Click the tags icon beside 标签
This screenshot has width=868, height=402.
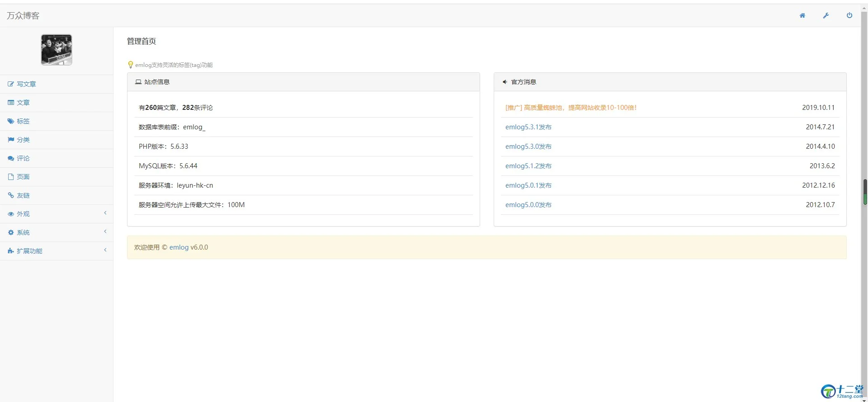click(11, 121)
